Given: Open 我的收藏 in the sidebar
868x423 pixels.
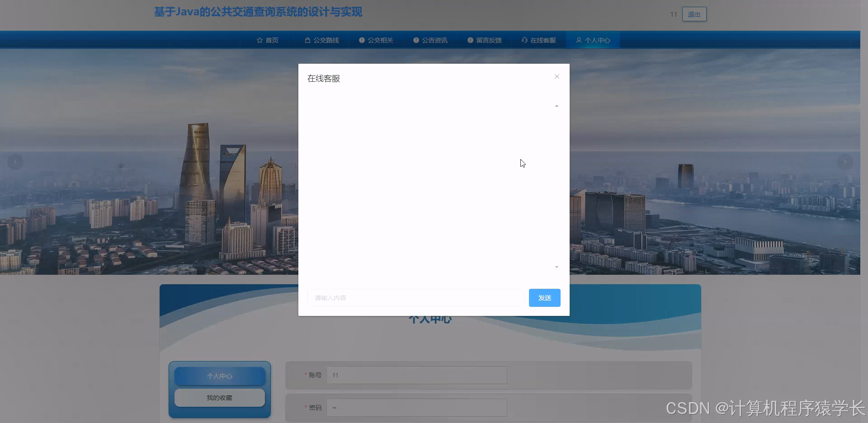Looking at the screenshot, I should (220, 398).
